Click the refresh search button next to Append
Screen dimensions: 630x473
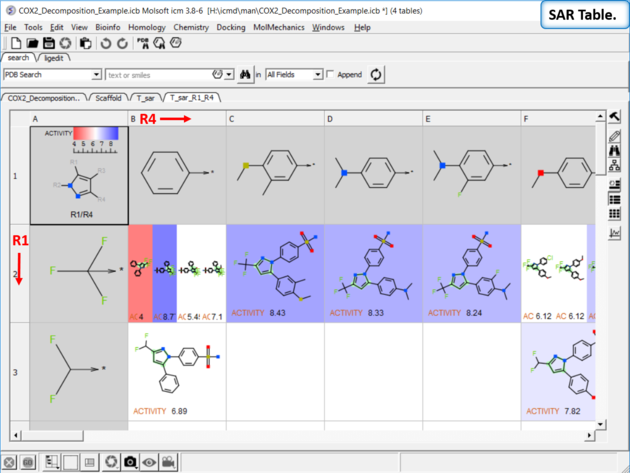376,75
